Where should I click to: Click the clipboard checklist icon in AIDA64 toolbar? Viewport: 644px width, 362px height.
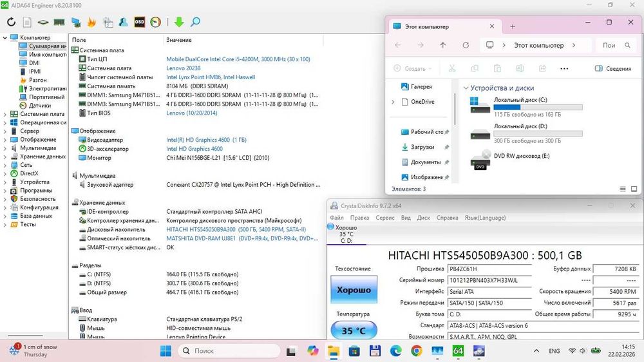point(108,22)
